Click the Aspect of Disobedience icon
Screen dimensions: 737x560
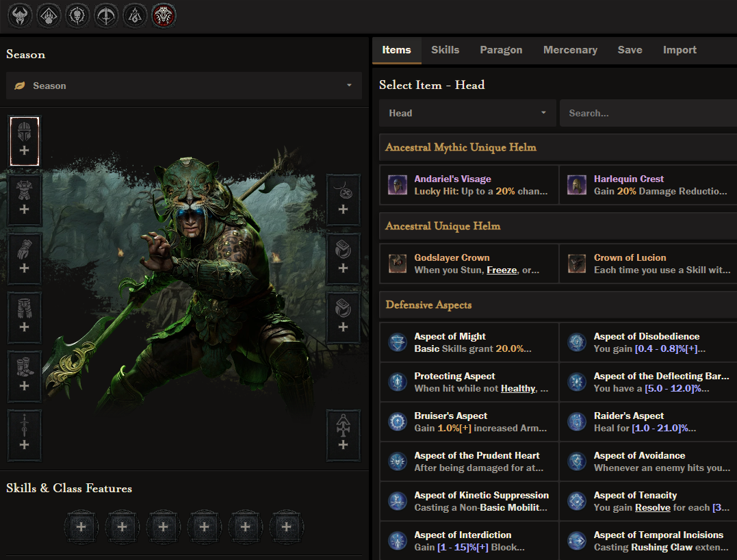click(577, 342)
